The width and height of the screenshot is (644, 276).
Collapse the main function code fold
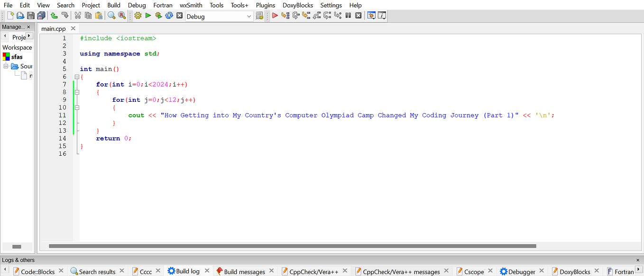point(77,76)
